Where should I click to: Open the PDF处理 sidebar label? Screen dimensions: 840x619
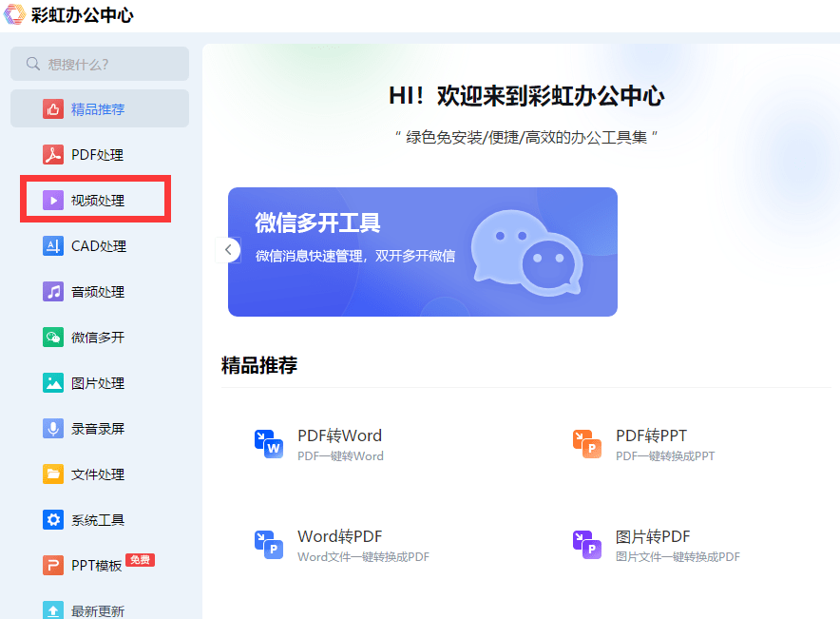98,155
